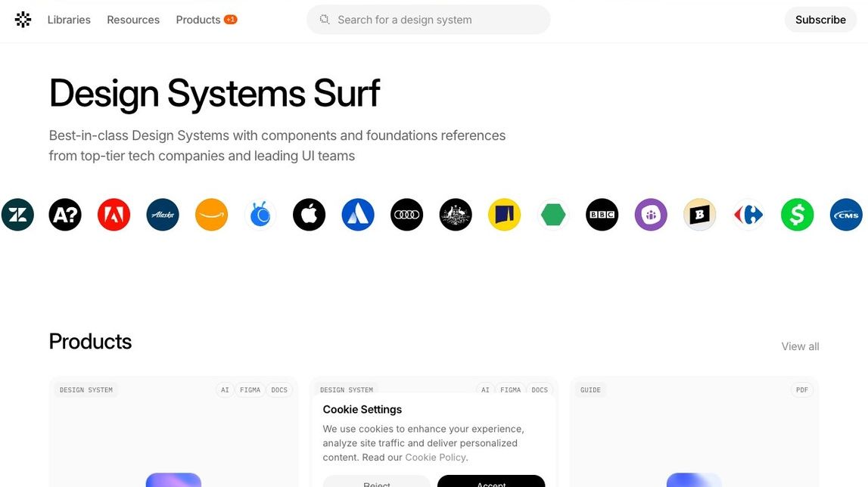868x487 pixels.
Task: Click the Design Systems Surf heading
Action: tap(215, 94)
